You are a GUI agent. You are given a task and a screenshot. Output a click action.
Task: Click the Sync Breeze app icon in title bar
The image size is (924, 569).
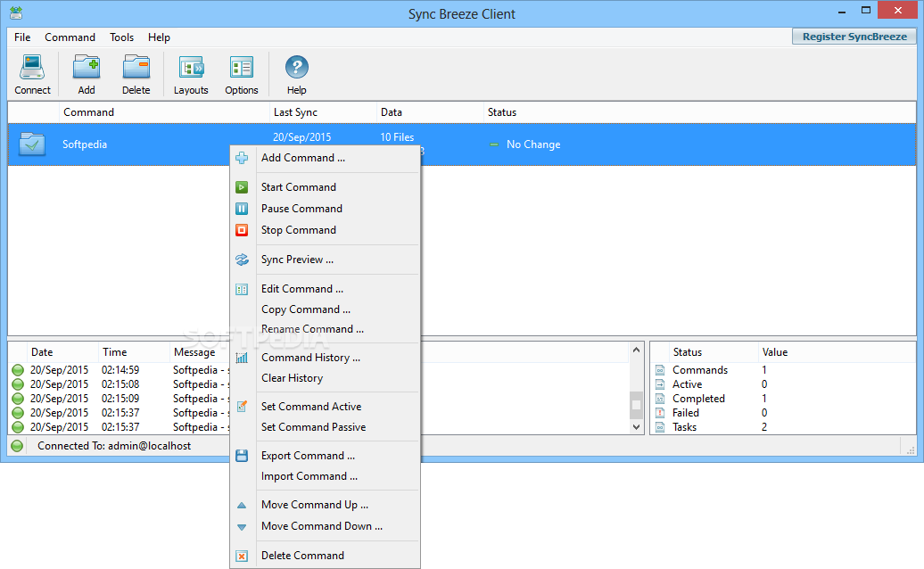click(16, 13)
